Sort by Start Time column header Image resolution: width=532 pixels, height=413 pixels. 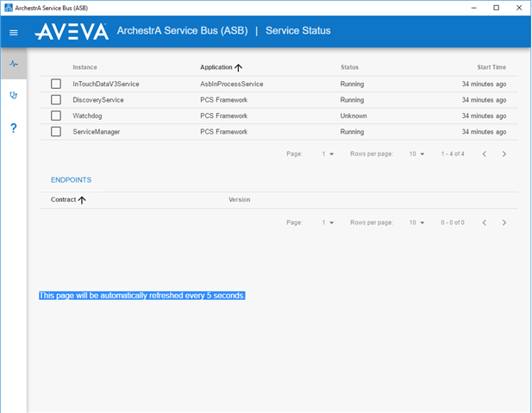coord(491,67)
